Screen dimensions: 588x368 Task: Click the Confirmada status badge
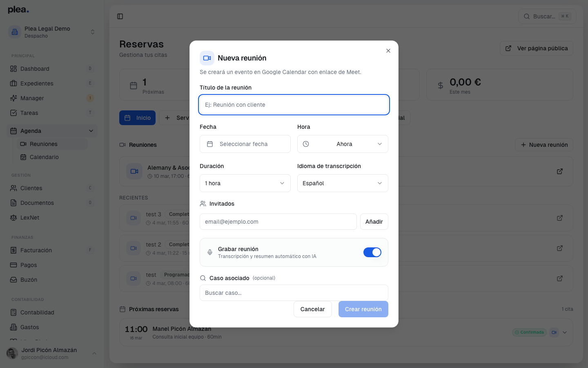pos(530,332)
